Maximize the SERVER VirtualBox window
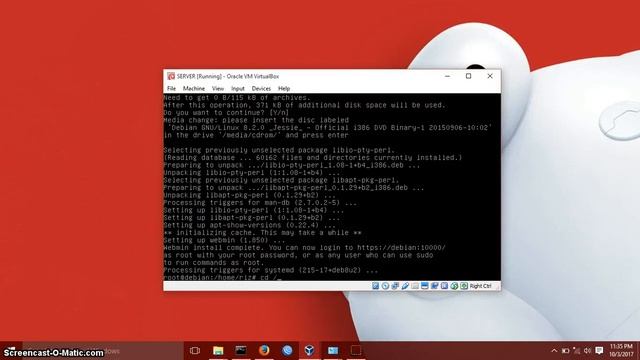This screenshot has height=360, width=640. (469, 76)
